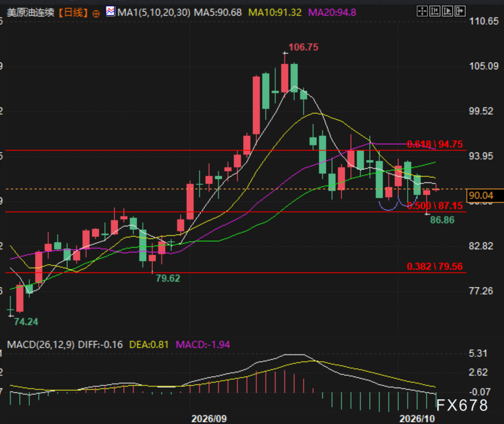Click the orange circled-plus icon beside 日线
This screenshot has height=424, width=504.
point(96,14)
